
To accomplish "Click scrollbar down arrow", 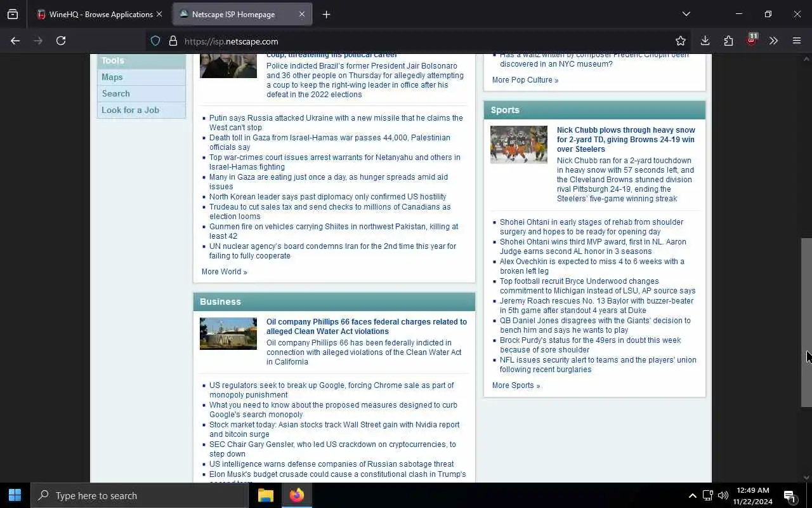I will tap(806, 478).
